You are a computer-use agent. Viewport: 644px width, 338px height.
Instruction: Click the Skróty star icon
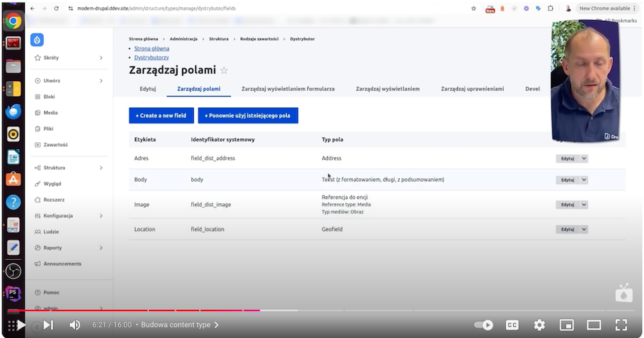point(38,58)
